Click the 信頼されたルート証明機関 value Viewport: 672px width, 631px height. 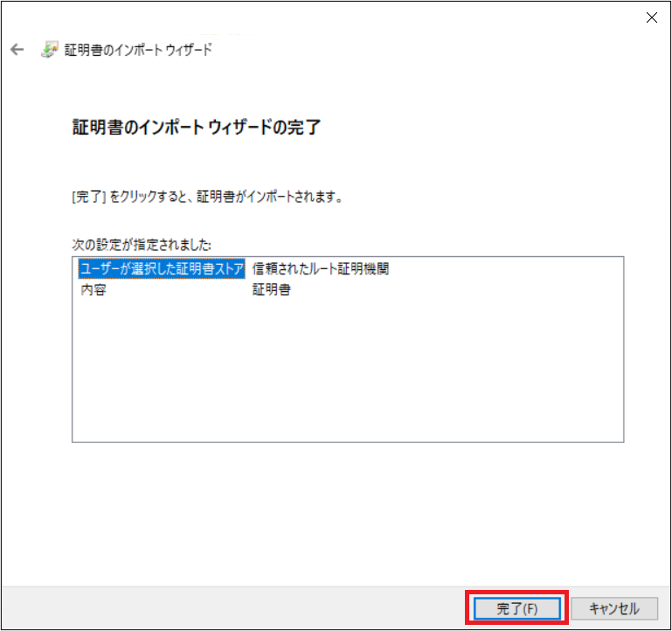click(320, 269)
